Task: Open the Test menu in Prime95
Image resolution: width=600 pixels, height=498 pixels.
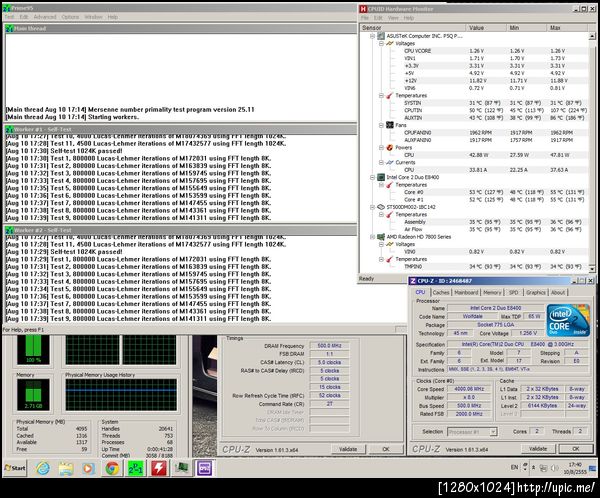Action: point(9,17)
